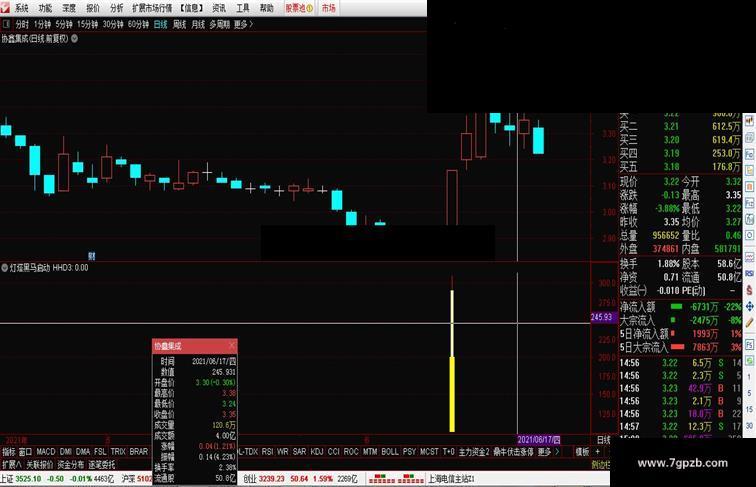Open the 多周期 view
This screenshot has width=756, height=487.
(219, 24)
